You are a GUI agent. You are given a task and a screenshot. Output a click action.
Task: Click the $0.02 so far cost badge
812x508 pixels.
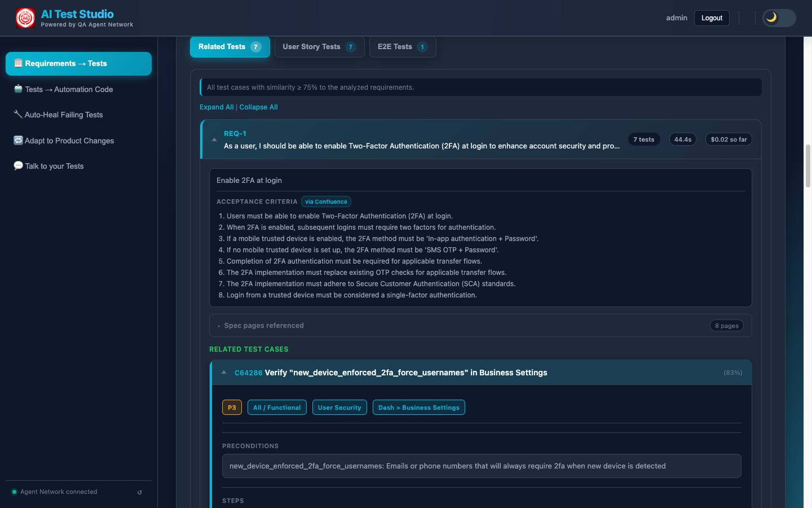coord(729,139)
